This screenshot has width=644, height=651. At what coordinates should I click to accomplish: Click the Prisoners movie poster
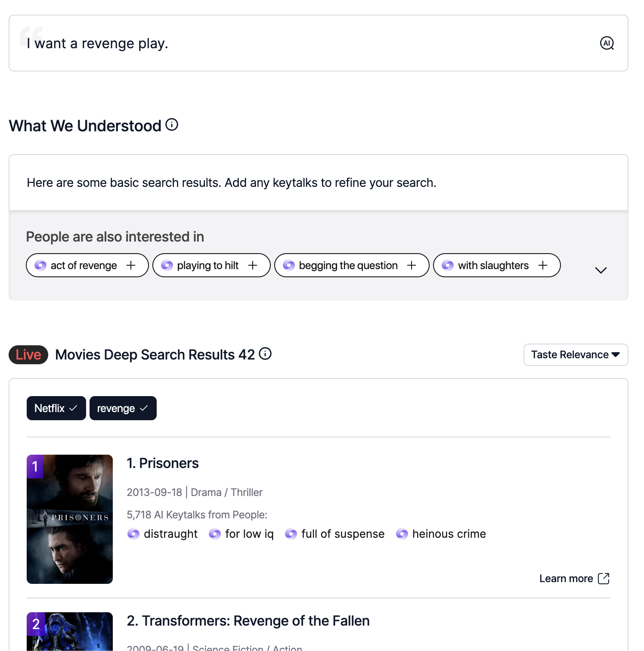click(70, 519)
